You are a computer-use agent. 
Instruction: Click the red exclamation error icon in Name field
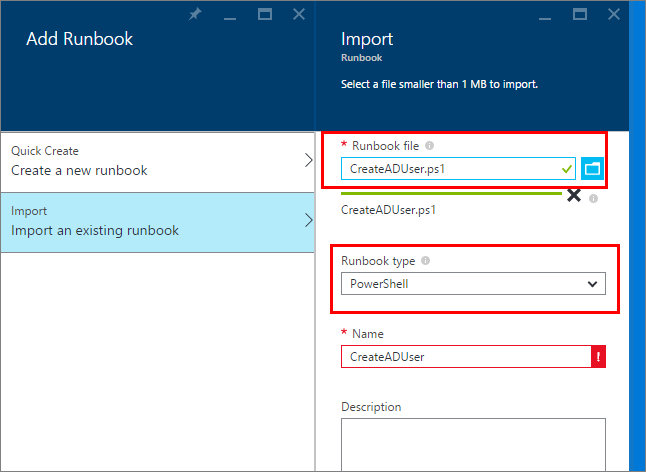(x=598, y=356)
